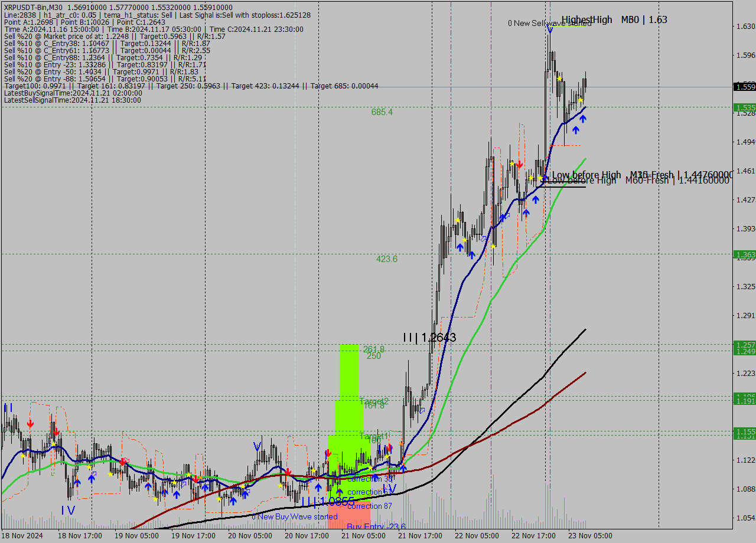Click the 'Sell %10 @ C_Entry61' line

point(107,50)
